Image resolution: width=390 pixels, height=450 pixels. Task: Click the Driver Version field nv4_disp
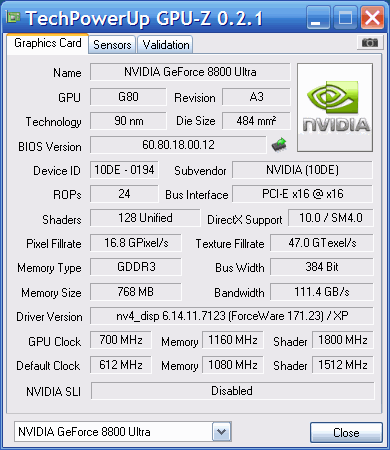232,316
